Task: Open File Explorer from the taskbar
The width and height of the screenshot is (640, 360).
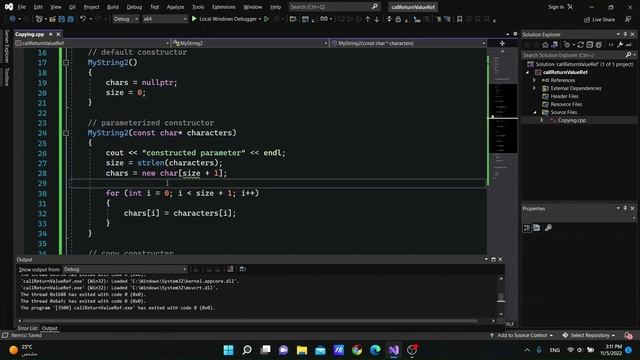Action: (x=302, y=350)
